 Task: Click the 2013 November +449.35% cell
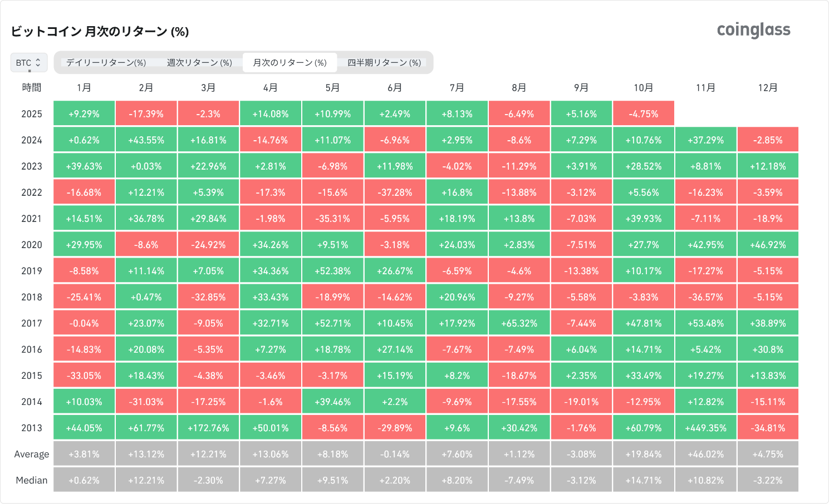coord(705,428)
